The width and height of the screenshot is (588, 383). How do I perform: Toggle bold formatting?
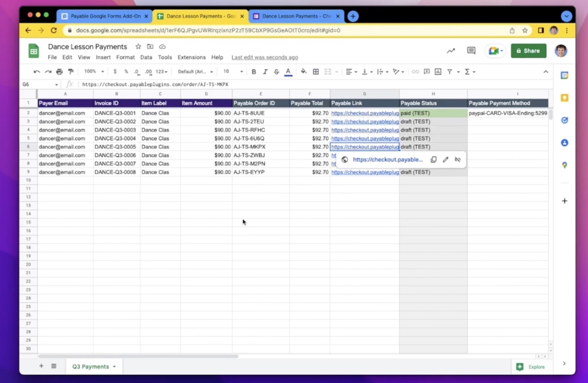(254, 72)
